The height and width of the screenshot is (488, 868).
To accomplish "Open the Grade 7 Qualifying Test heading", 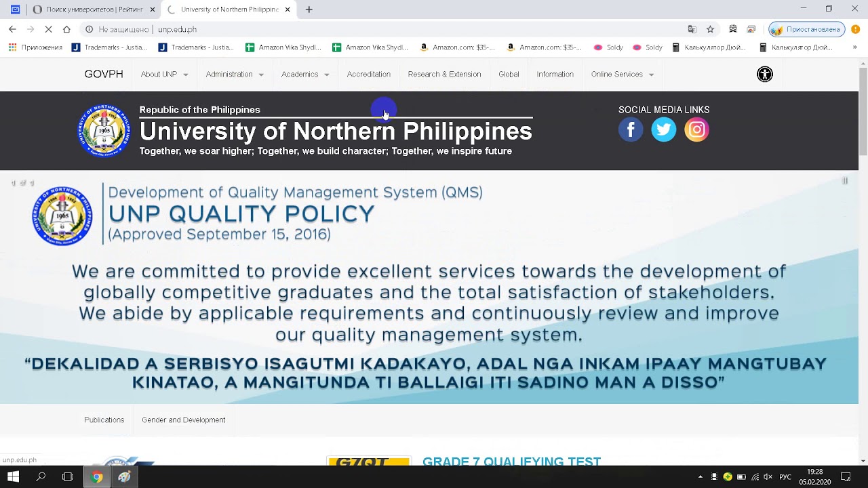I will click(512, 461).
